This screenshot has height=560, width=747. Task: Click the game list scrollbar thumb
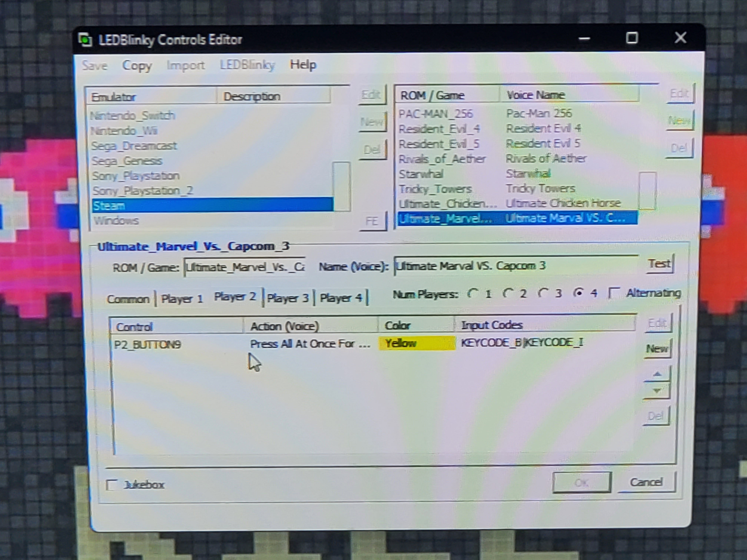coord(648,191)
